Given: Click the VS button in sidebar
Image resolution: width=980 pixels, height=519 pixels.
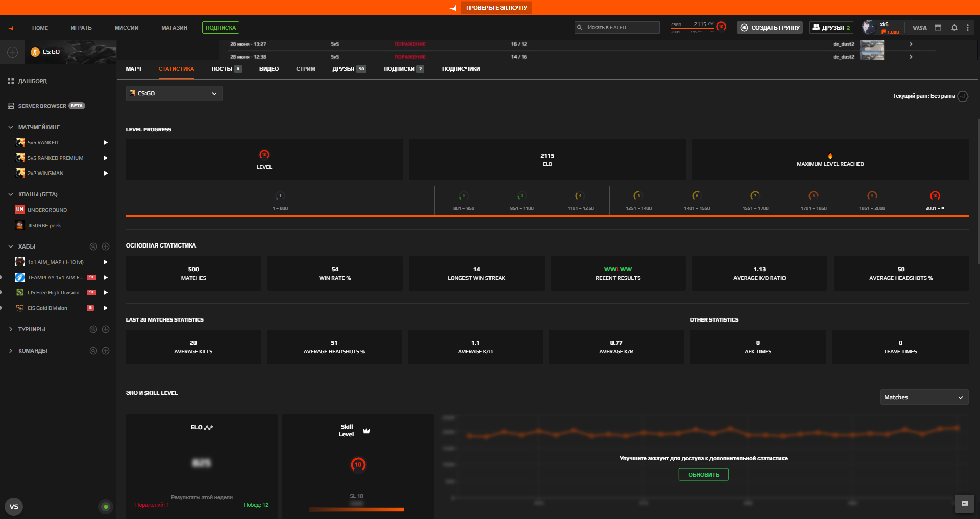Looking at the screenshot, I should (x=14, y=507).
